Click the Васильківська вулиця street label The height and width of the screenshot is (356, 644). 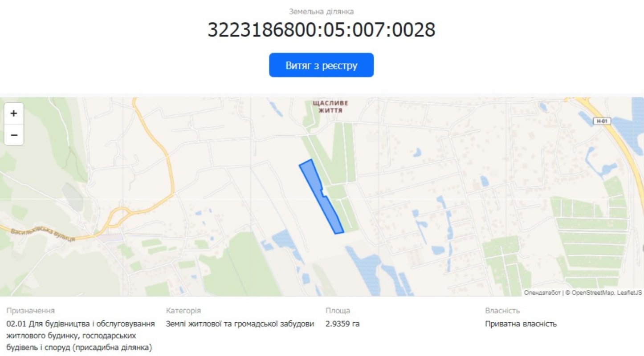tap(43, 235)
